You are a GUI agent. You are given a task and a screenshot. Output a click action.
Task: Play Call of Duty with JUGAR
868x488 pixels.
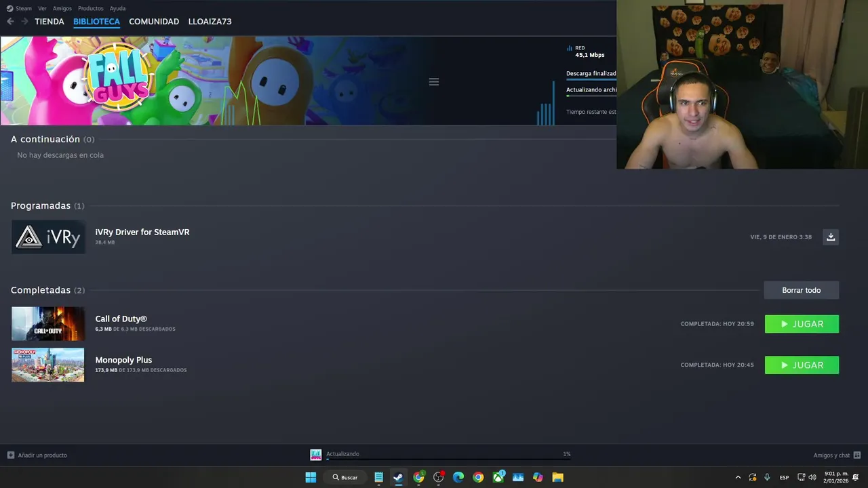pyautogui.click(x=802, y=324)
